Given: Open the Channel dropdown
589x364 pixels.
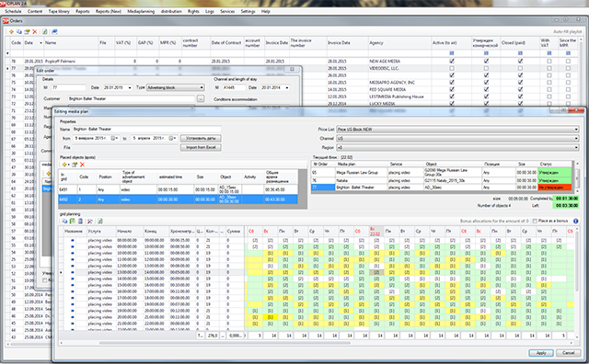Looking at the screenshot, I should (x=576, y=139).
